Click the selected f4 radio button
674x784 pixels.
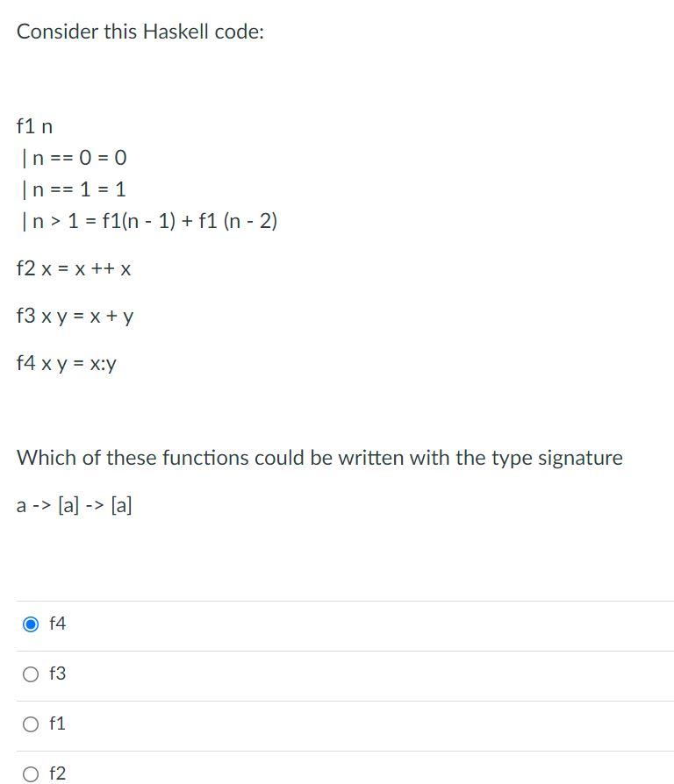[x=31, y=624]
